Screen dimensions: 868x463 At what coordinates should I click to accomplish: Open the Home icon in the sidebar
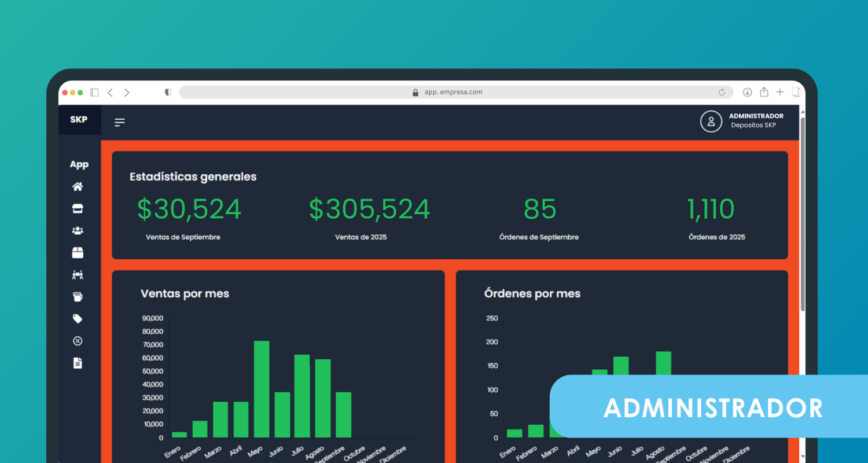(x=78, y=187)
